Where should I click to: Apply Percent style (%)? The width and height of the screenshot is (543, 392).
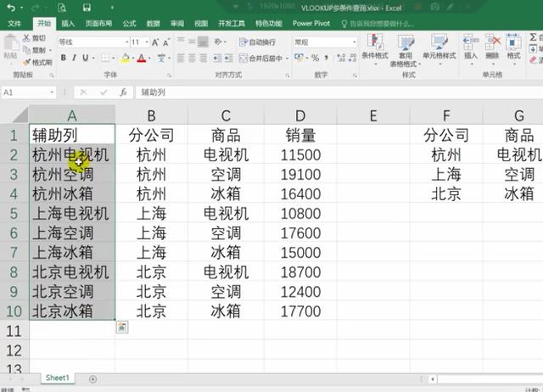click(315, 58)
